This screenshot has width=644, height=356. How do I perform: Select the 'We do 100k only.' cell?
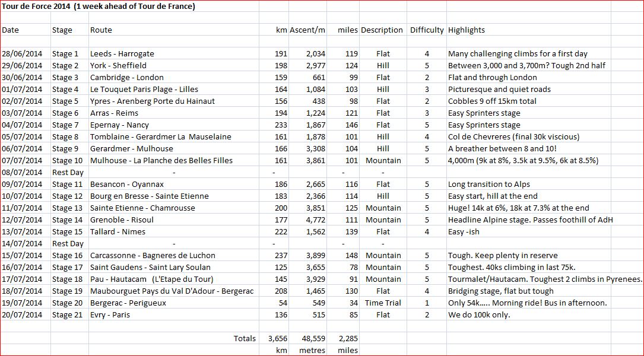[x=479, y=315]
